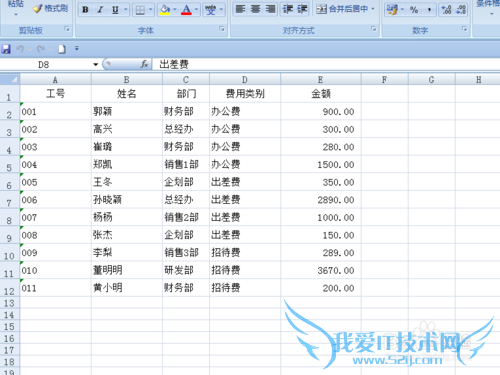500x375 pixels.
Task: Select cell with amount 3670.00
Action: pos(321,270)
